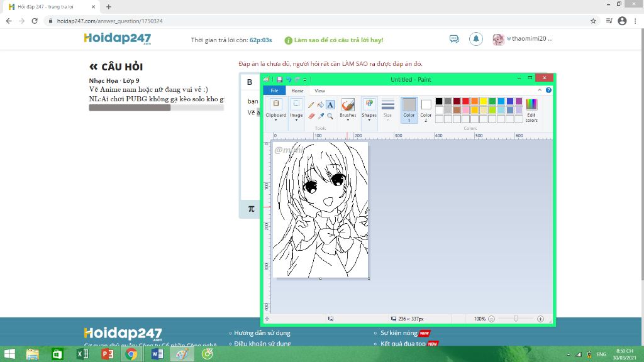Select the Hỏi đáp 247 browser tab
The image size is (644, 362).
[51, 7]
